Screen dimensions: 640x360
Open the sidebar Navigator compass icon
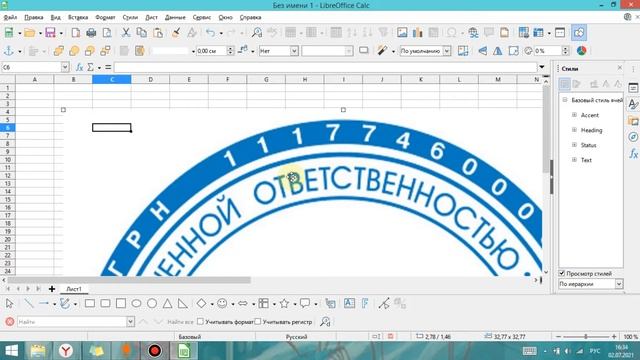tap(633, 137)
